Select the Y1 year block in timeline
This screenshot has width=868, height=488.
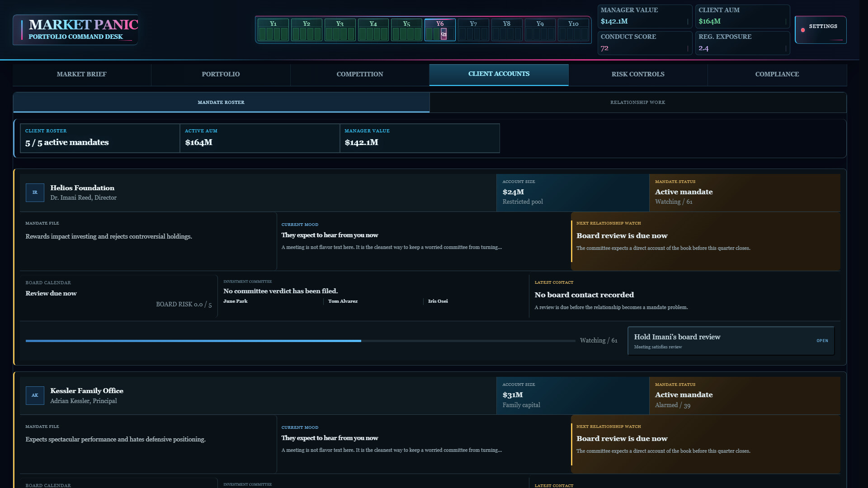(273, 30)
